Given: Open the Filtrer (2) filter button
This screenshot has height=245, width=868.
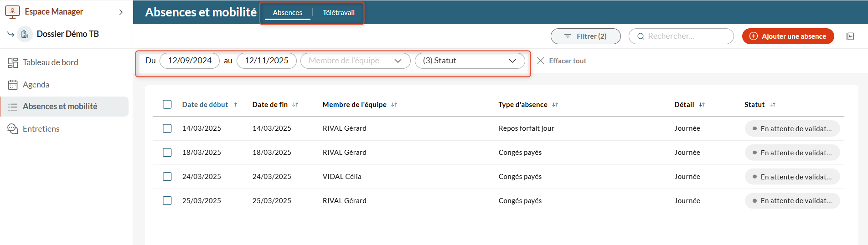Looking at the screenshot, I should 585,36.
